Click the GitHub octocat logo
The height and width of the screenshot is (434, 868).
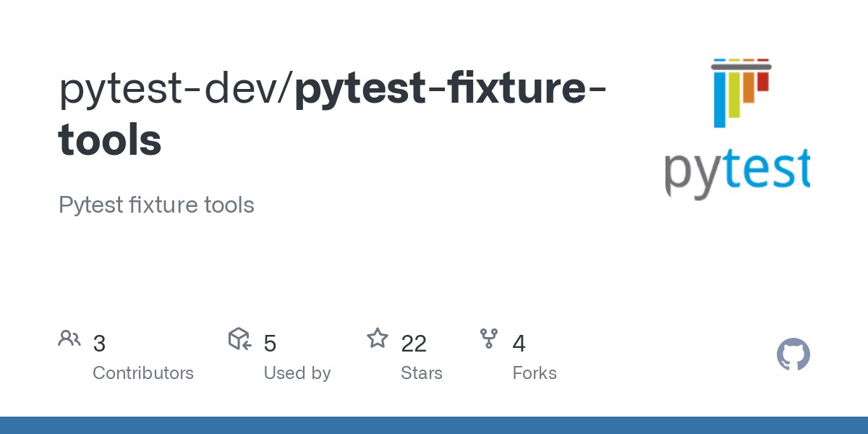tap(793, 355)
